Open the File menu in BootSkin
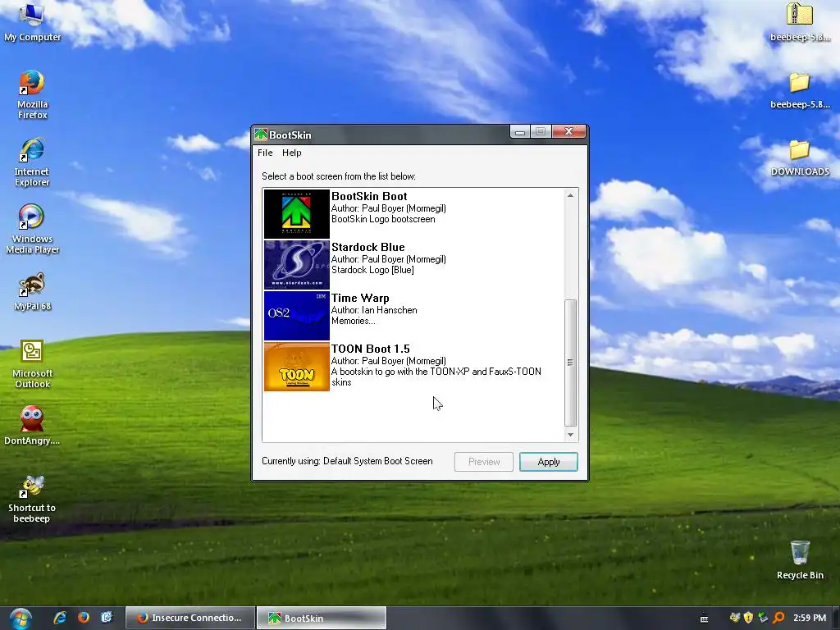840x630 pixels. pos(265,153)
